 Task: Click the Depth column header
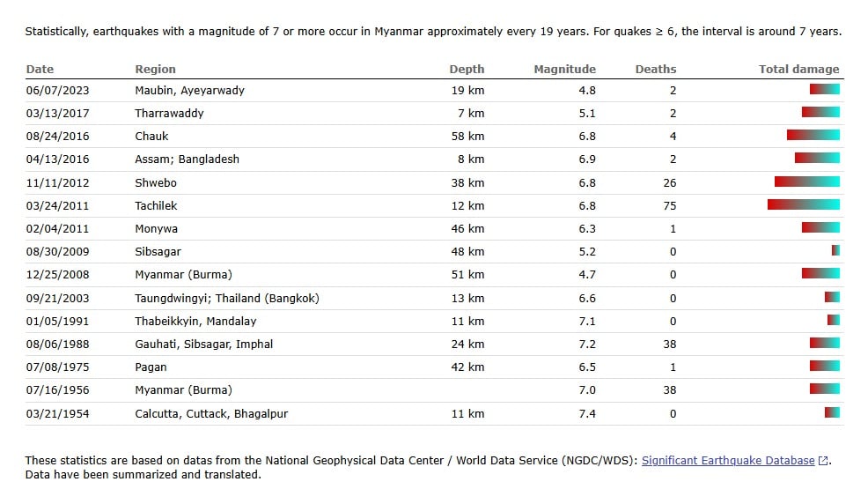click(467, 70)
